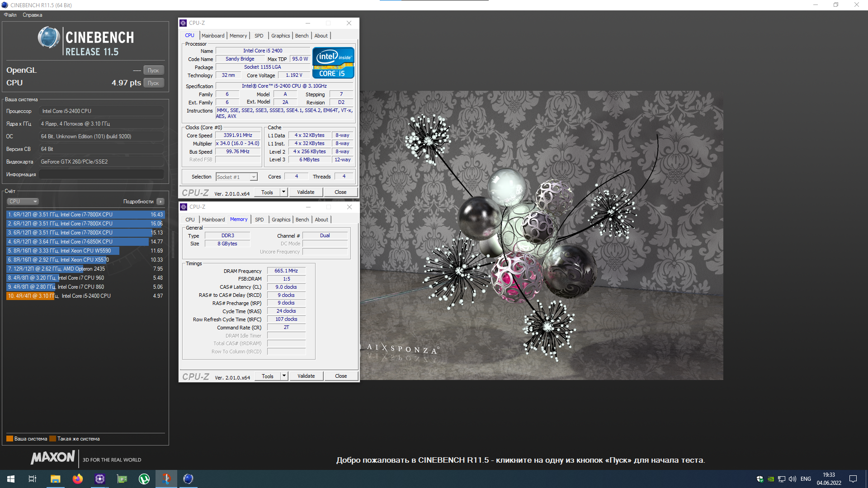This screenshot has width=868, height=488.
Task: Click the Информация input field
Action: coord(101,174)
